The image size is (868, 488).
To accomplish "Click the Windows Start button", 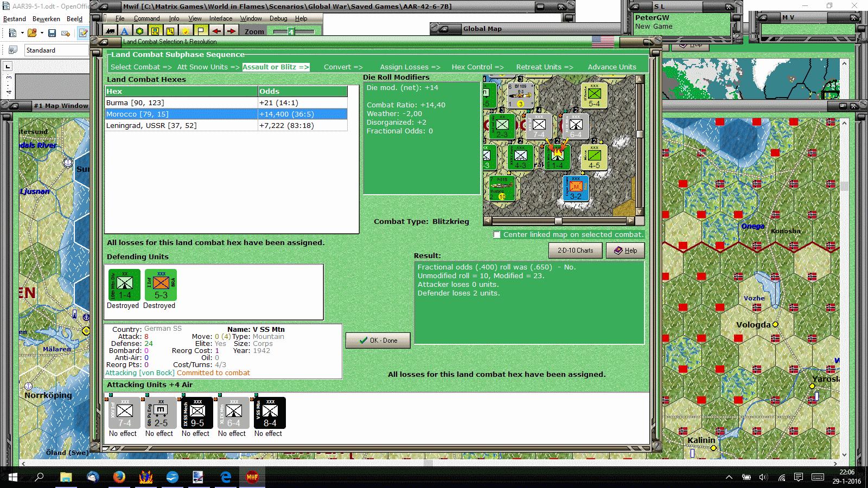I will [x=13, y=477].
